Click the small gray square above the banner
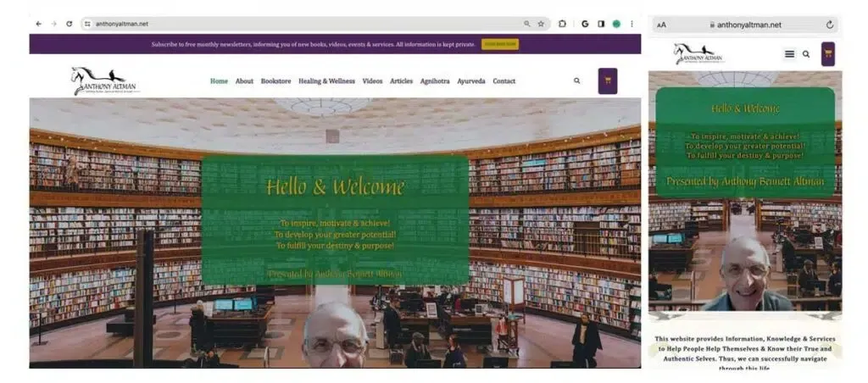Image resolution: width=868 pixels, height=383 pixels. 332,136
